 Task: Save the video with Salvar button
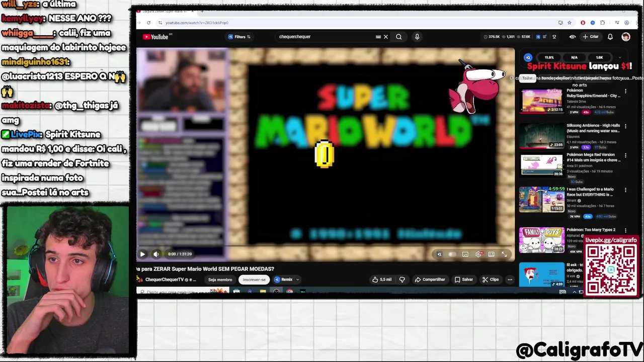(x=464, y=280)
